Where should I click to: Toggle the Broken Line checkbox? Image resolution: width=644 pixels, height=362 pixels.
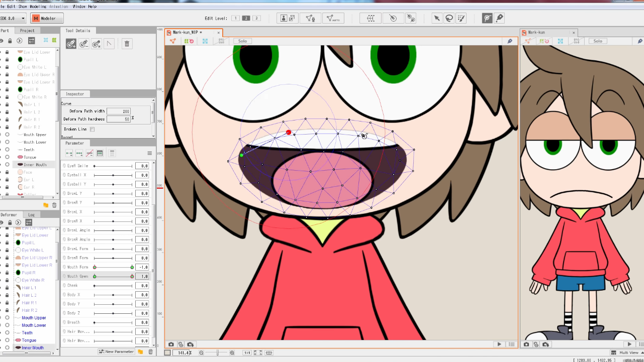point(92,129)
